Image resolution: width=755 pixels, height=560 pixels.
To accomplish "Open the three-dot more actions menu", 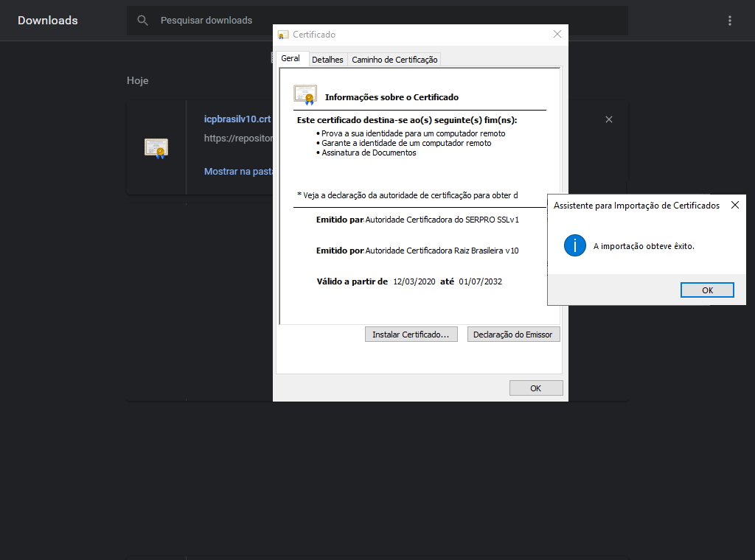I will pos(730,21).
